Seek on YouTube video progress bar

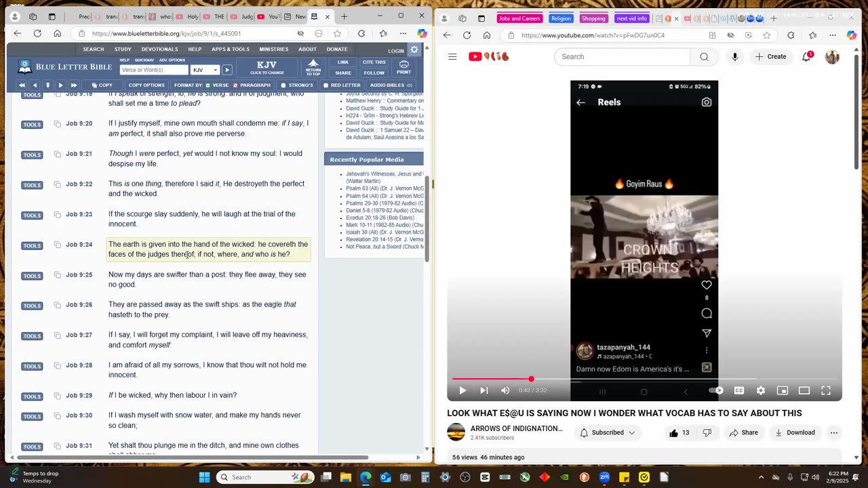pos(644,380)
